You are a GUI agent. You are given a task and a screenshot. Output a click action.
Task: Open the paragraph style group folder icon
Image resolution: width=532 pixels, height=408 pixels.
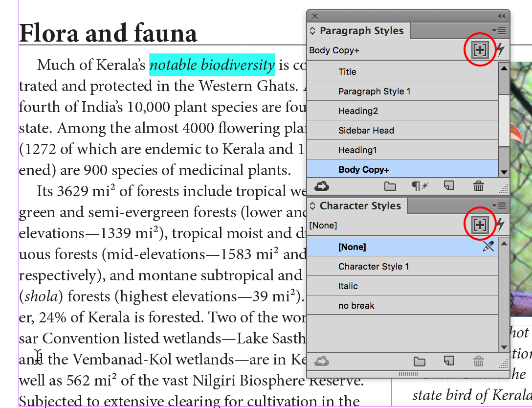[x=390, y=186]
